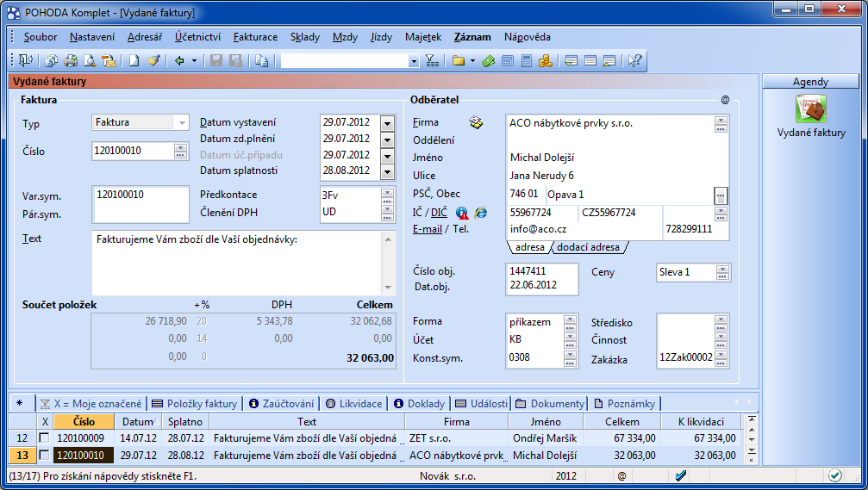Switch to Likvidace tab
This screenshot has height=490, width=868.
(353, 404)
